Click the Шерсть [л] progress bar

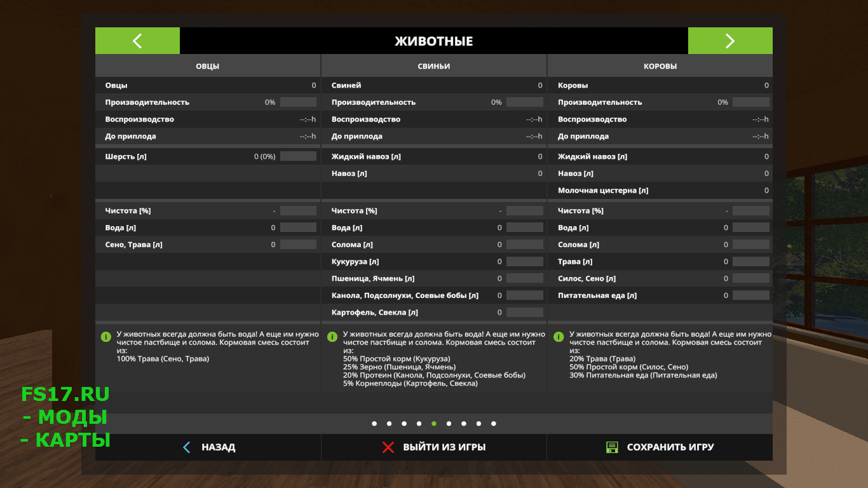coord(298,156)
